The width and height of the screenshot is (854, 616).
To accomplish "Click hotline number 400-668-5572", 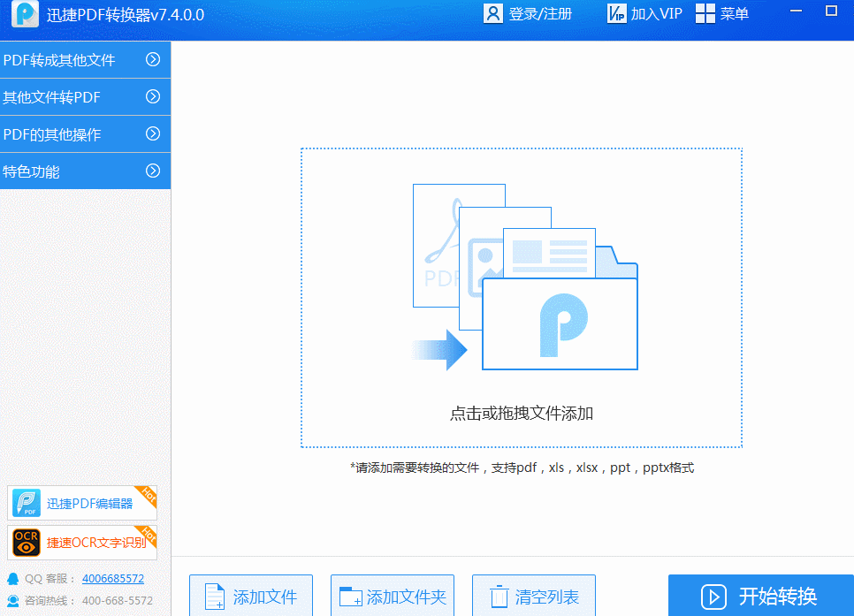I will pyautogui.click(x=117, y=601).
